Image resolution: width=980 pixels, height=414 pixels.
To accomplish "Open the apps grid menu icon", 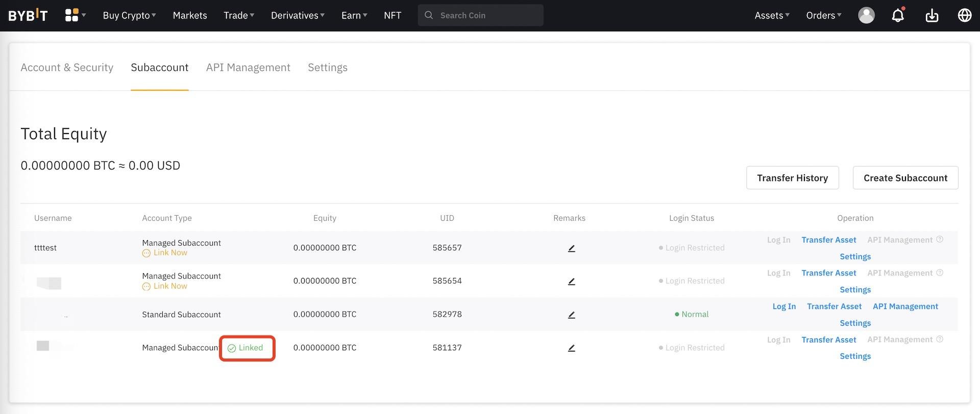I will [72, 15].
